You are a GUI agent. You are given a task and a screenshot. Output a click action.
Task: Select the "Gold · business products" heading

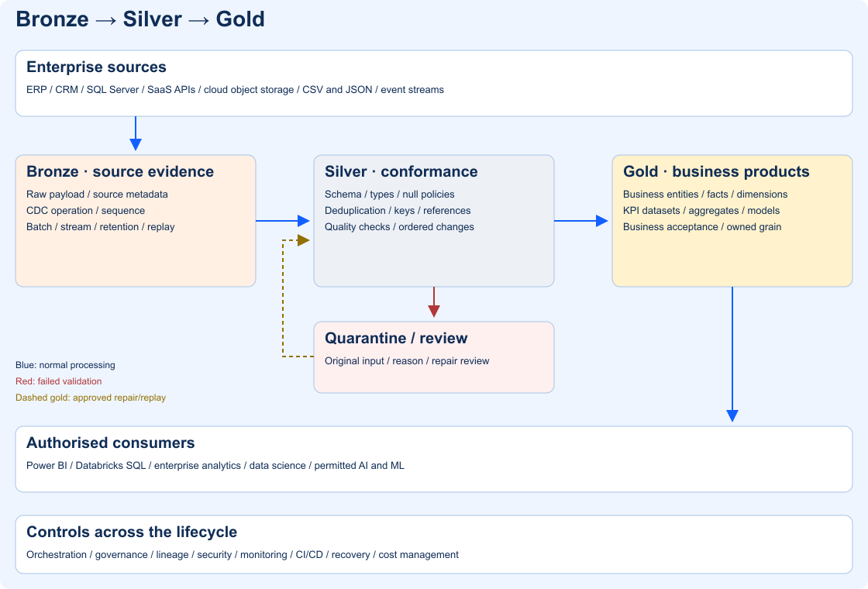pos(716,171)
